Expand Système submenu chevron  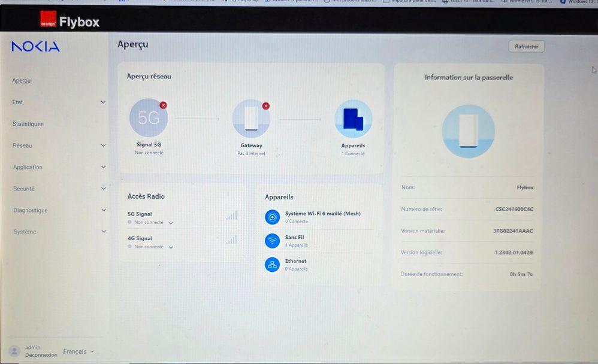(103, 231)
